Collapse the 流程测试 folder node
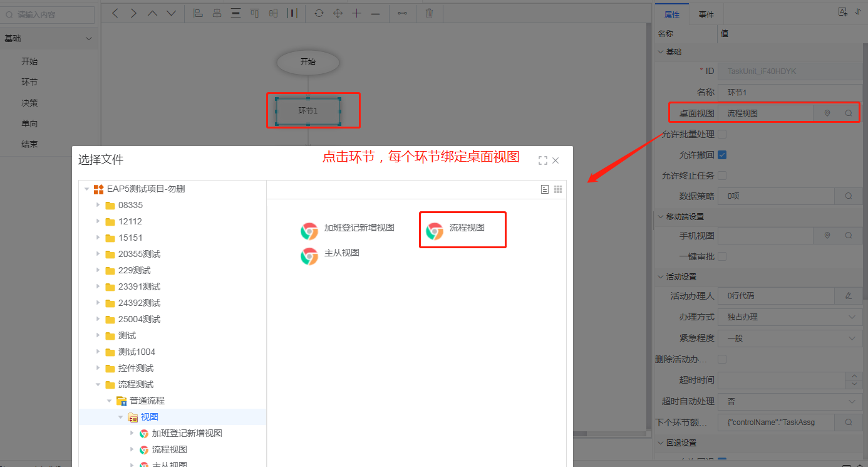 [98, 384]
